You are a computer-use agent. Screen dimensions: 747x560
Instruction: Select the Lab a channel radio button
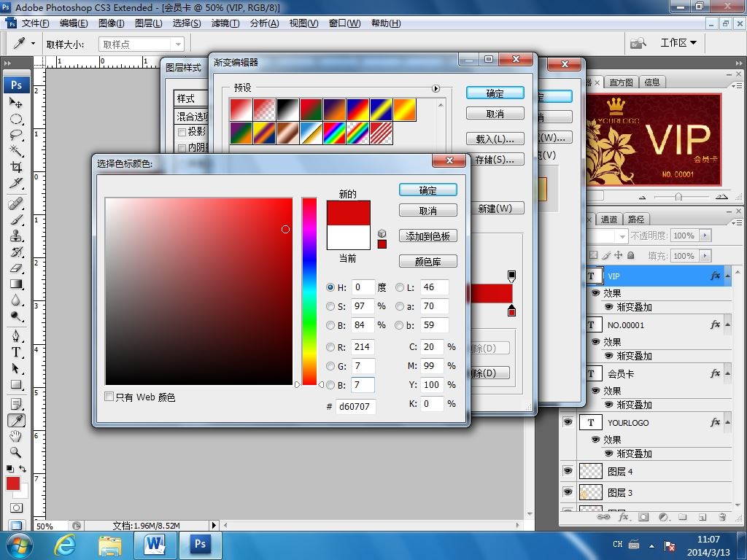point(399,306)
